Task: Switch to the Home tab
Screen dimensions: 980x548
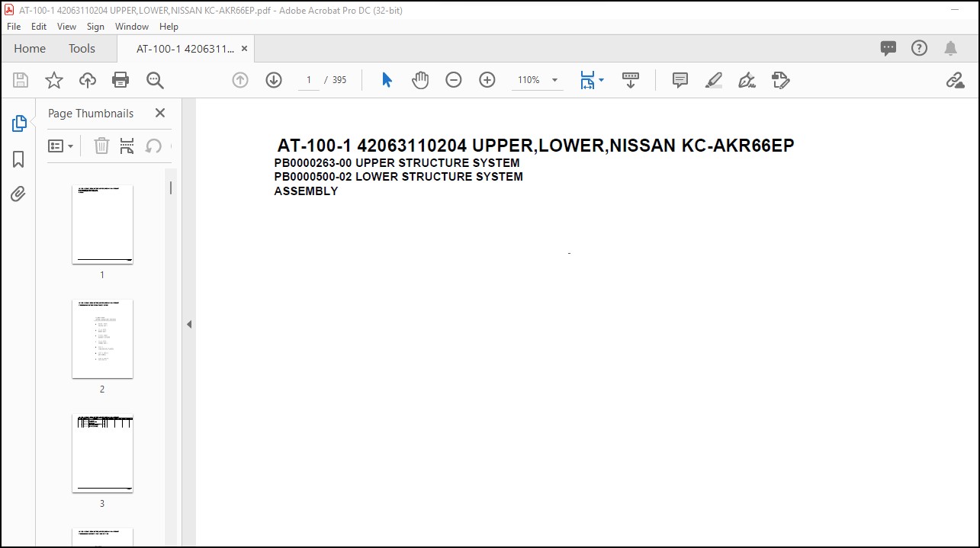Action: click(30, 48)
